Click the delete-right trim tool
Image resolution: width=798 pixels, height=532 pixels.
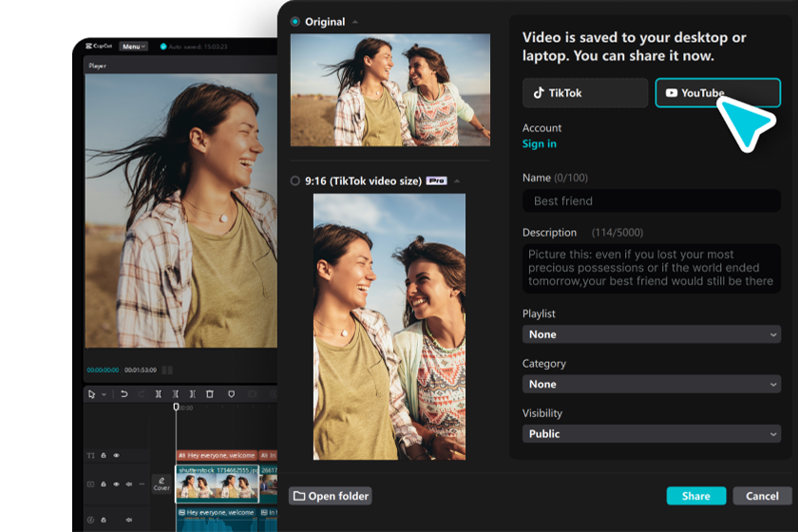pyautogui.click(x=192, y=394)
